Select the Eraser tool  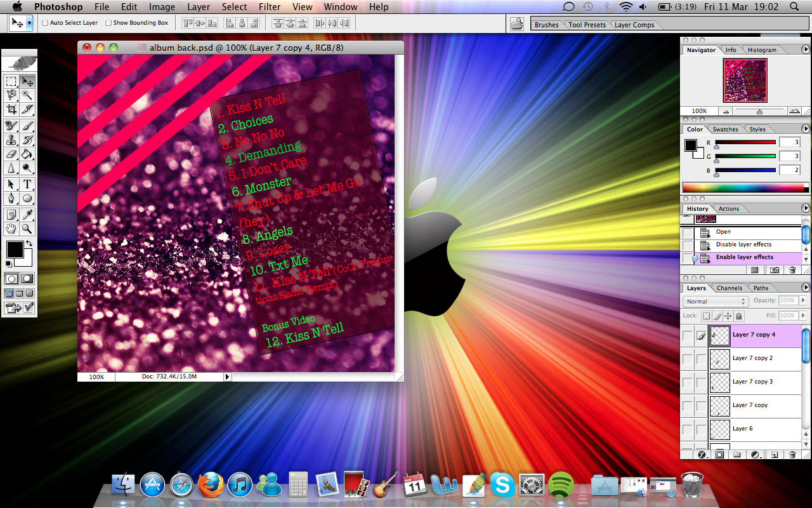tap(11, 154)
